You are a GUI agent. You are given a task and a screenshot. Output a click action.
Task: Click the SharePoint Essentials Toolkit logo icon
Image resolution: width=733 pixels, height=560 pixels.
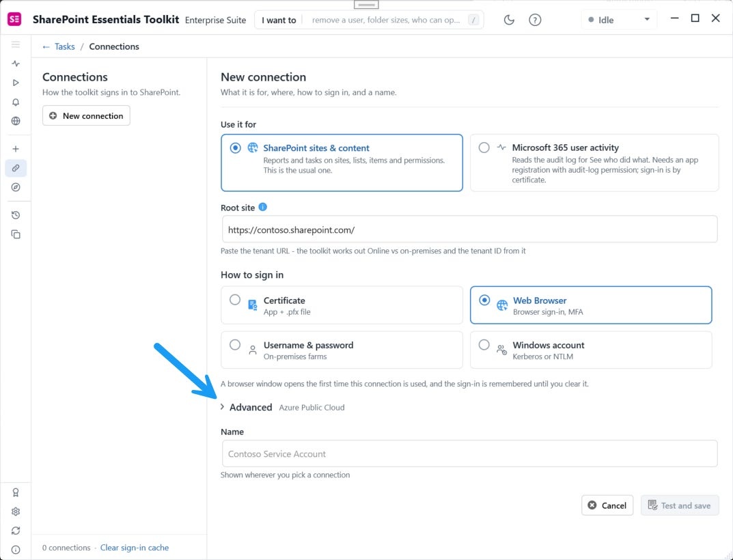15,20
